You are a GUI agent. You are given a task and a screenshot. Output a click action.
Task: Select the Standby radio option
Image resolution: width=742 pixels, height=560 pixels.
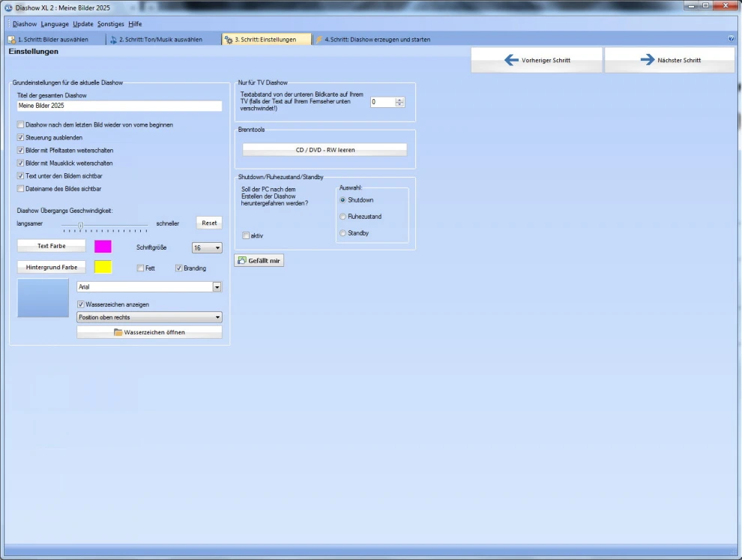(x=343, y=233)
